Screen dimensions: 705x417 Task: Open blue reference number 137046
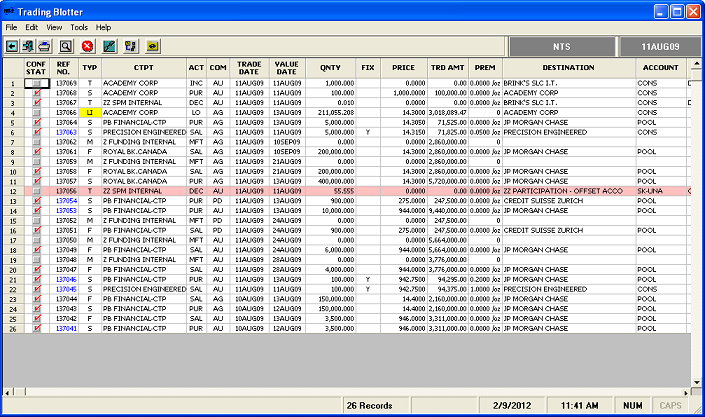point(66,279)
